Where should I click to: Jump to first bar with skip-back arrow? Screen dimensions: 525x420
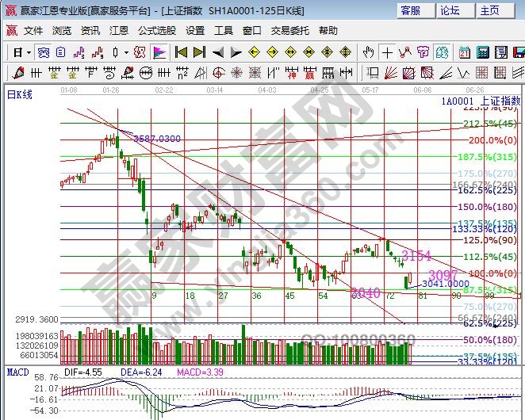click(181, 52)
